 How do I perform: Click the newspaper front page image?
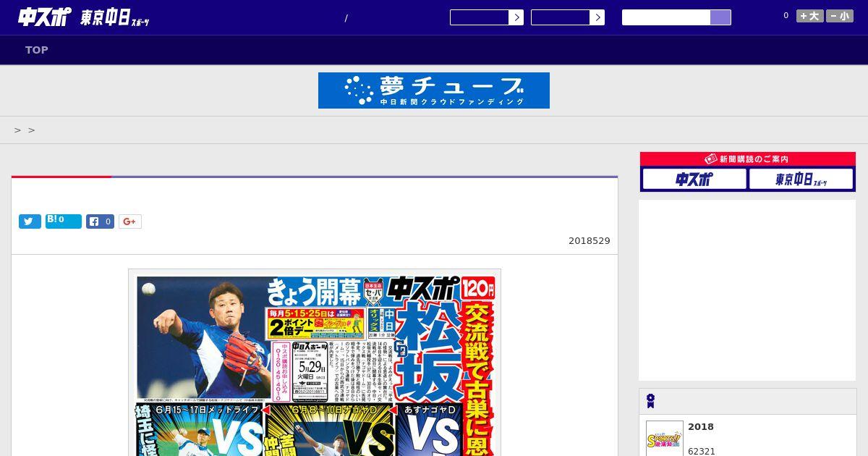(x=315, y=363)
